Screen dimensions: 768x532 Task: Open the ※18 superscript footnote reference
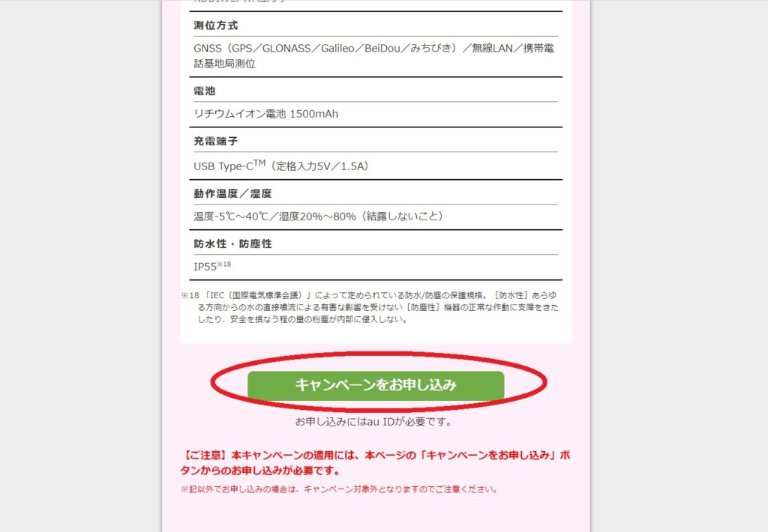click(x=223, y=265)
